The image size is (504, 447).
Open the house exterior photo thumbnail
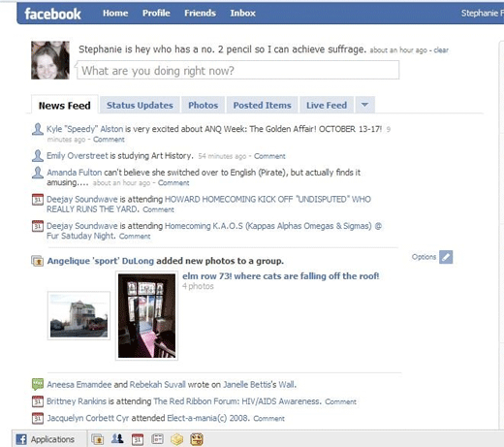pyautogui.click(x=79, y=315)
